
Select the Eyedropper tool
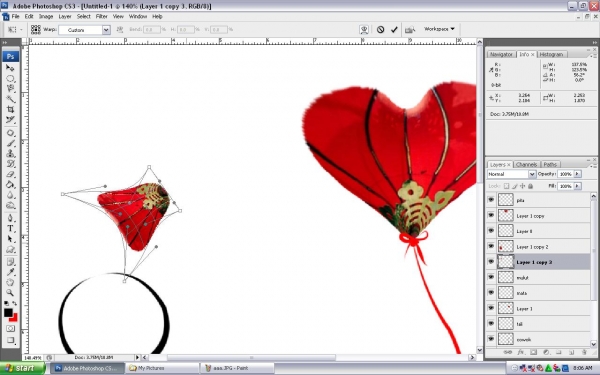[10, 272]
